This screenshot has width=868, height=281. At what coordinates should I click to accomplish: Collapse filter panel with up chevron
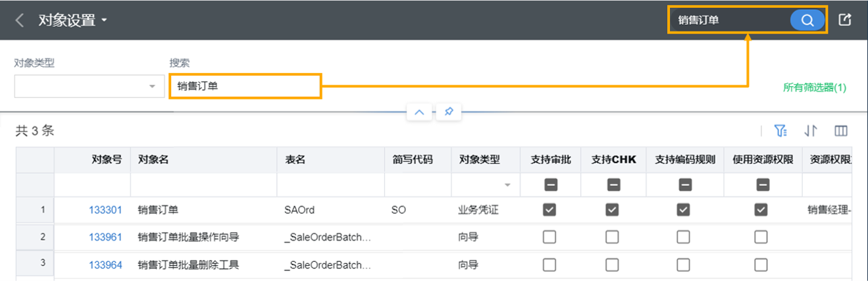pos(419,112)
